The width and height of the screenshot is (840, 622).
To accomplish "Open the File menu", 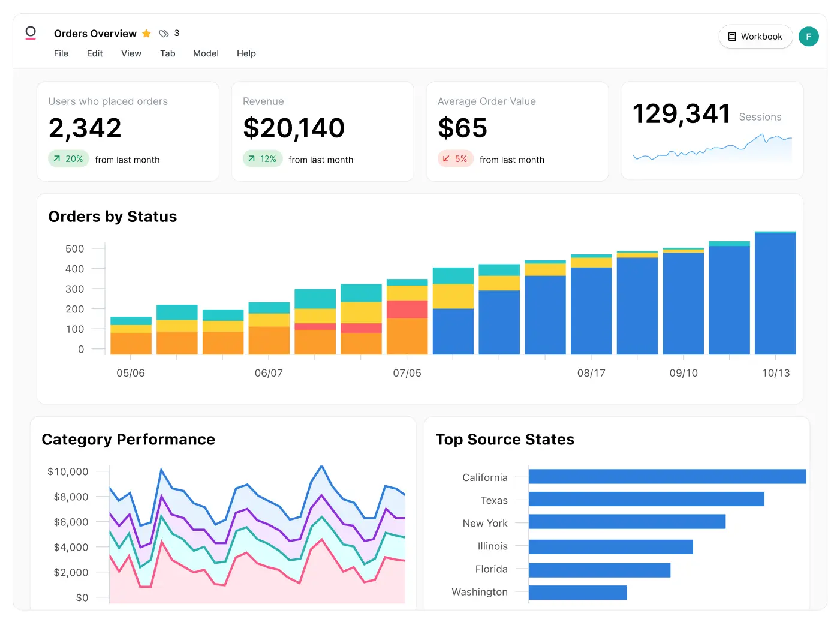I will pos(61,53).
